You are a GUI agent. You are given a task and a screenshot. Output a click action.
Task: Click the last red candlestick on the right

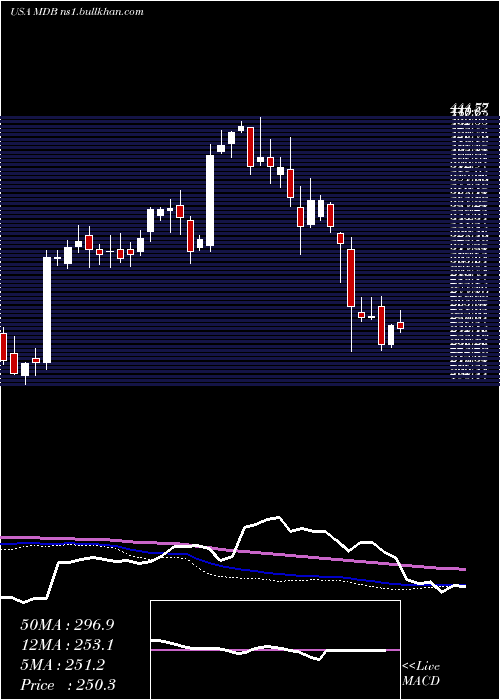(400, 325)
